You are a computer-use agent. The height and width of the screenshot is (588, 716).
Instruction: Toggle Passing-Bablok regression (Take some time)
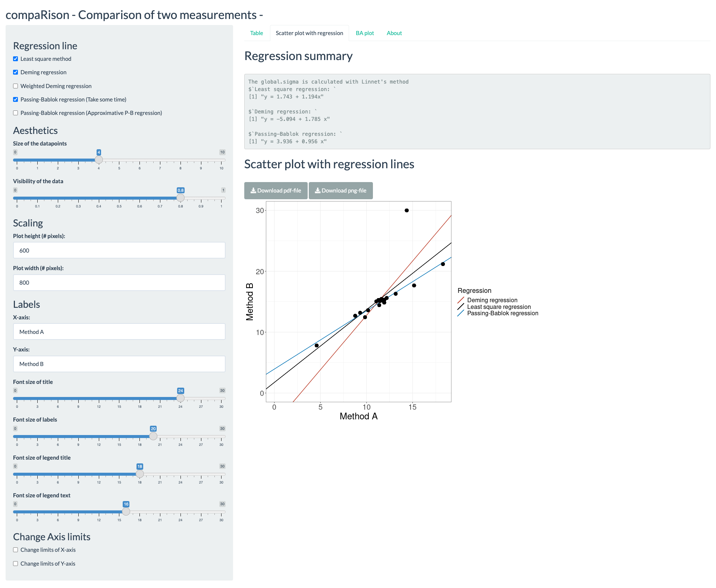pyautogui.click(x=16, y=100)
